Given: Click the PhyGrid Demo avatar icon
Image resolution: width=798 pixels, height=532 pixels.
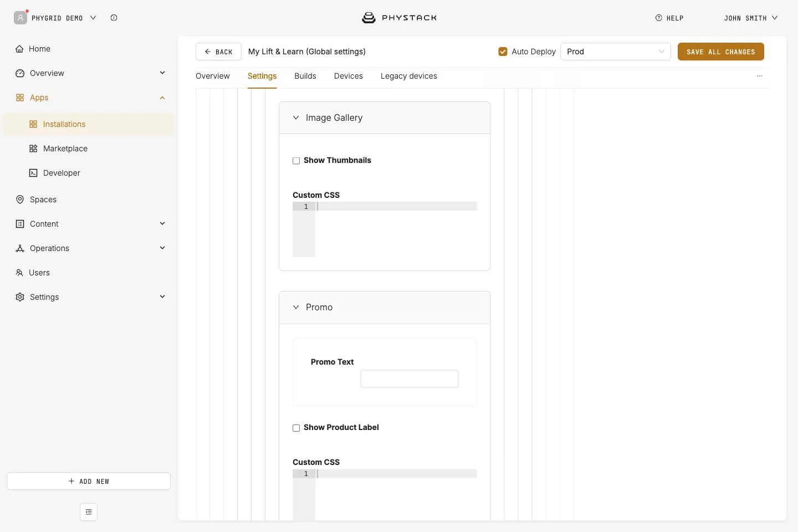Looking at the screenshot, I should tap(21, 18).
